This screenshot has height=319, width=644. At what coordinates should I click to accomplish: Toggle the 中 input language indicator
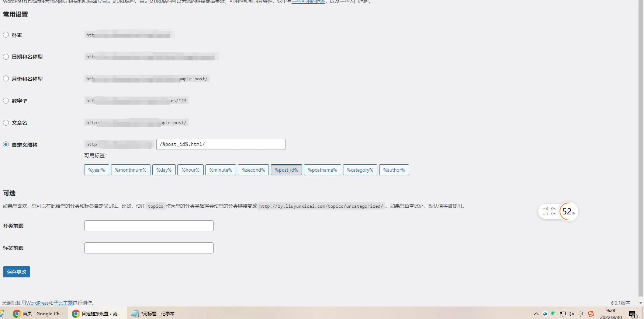(581, 314)
